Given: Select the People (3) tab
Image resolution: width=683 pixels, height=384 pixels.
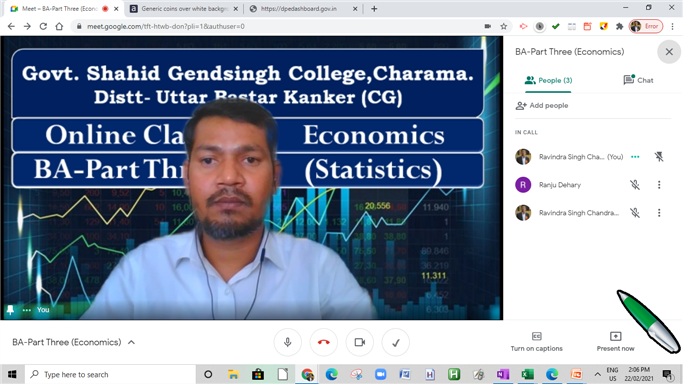Looking at the screenshot, I should tap(548, 81).
